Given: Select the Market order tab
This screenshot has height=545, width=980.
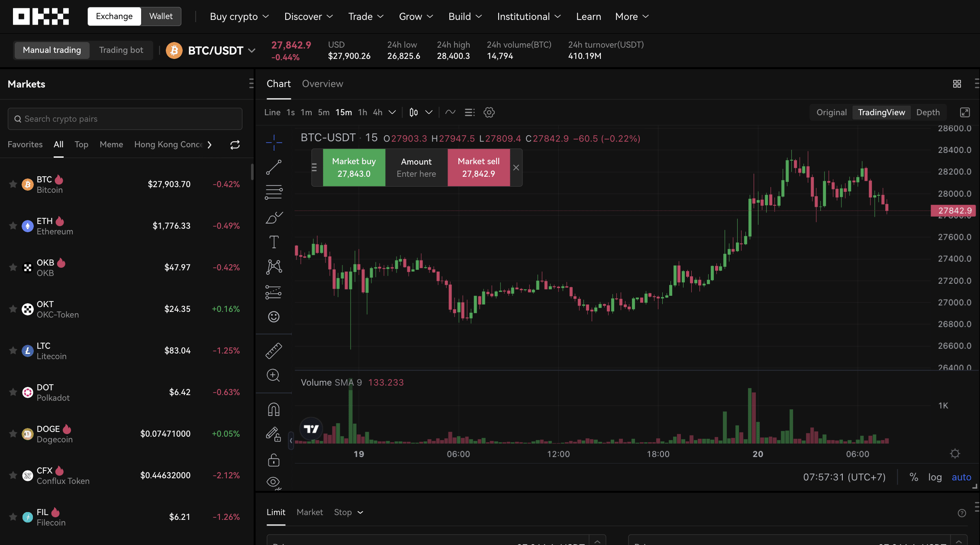Looking at the screenshot, I should click(309, 512).
